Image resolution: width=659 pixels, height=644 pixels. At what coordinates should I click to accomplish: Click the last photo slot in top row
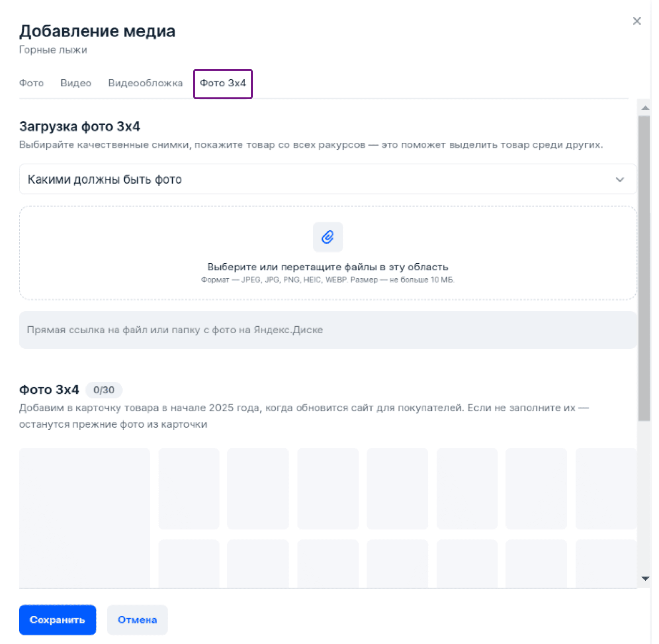click(x=605, y=488)
